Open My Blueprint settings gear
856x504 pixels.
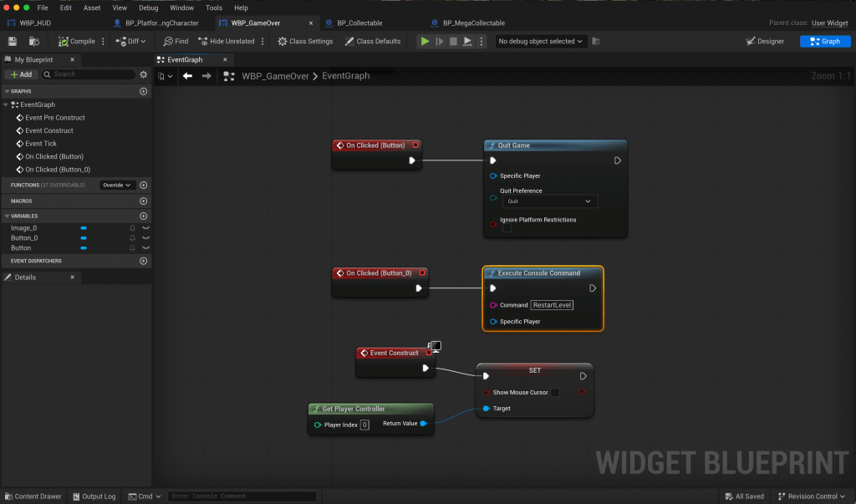coord(143,74)
